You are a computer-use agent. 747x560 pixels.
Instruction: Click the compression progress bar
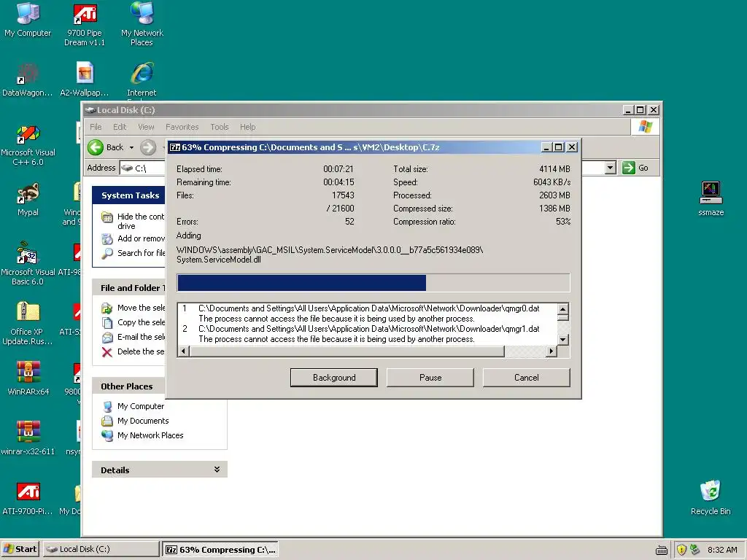point(373,283)
